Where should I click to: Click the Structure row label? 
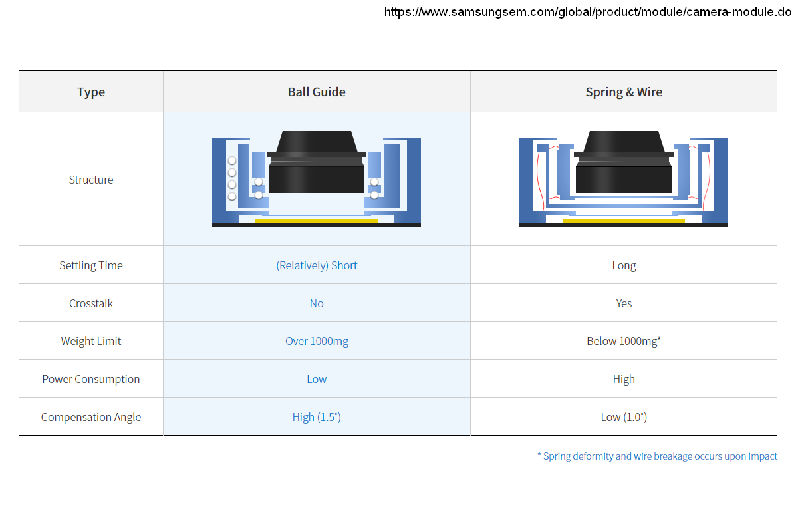pyautogui.click(x=91, y=180)
